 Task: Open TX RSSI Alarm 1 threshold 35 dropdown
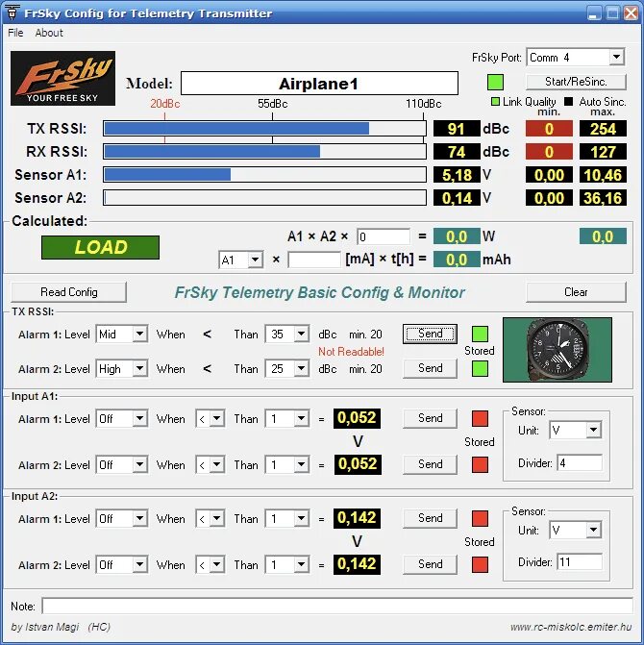click(287, 334)
